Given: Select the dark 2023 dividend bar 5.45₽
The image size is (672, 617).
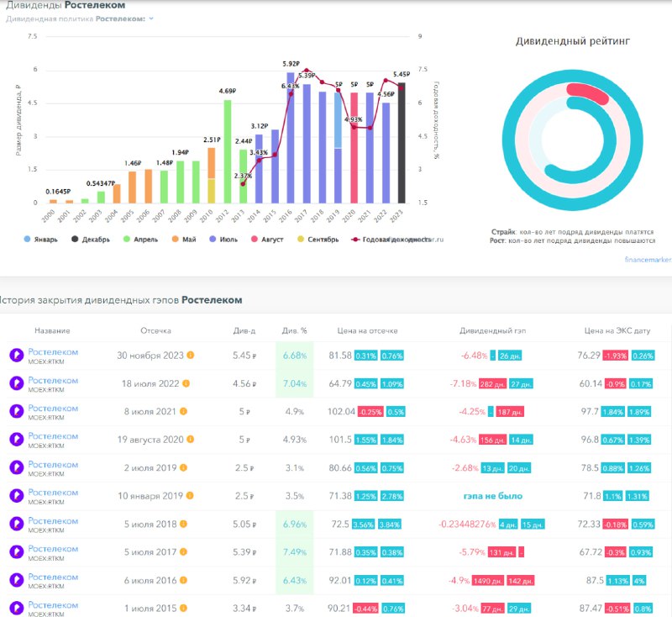Looking at the screenshot, I should (x=402, y=143).
